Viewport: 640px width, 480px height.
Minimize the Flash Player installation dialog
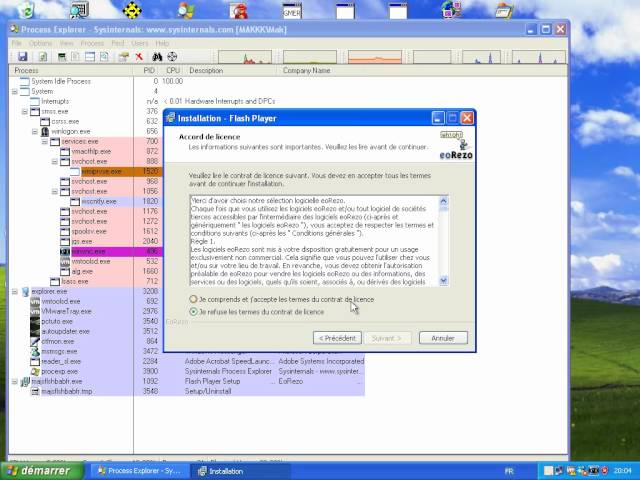click(x=438, y=118)
